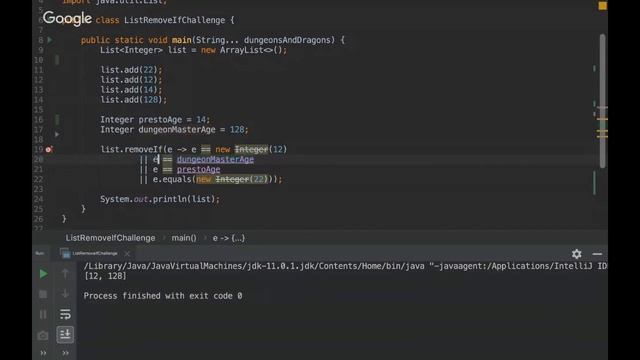
Task: Click the Integer dungeonMasterAge = 128 declaration
Action: (x=174, y=130)
